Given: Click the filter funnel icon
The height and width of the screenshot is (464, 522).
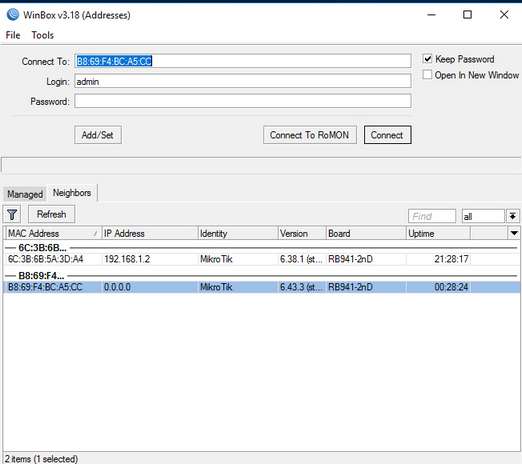Looking at the screenshot, I should pyautogui.click(x=12, y=214).
